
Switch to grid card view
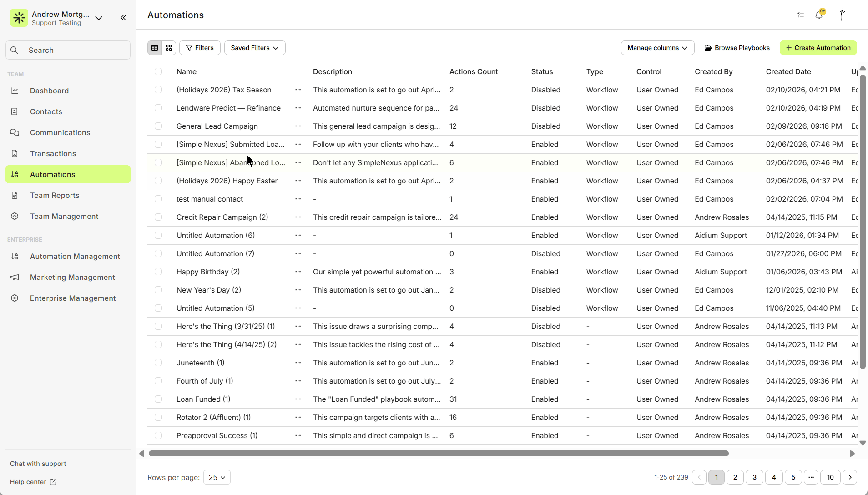pos(169,48)
